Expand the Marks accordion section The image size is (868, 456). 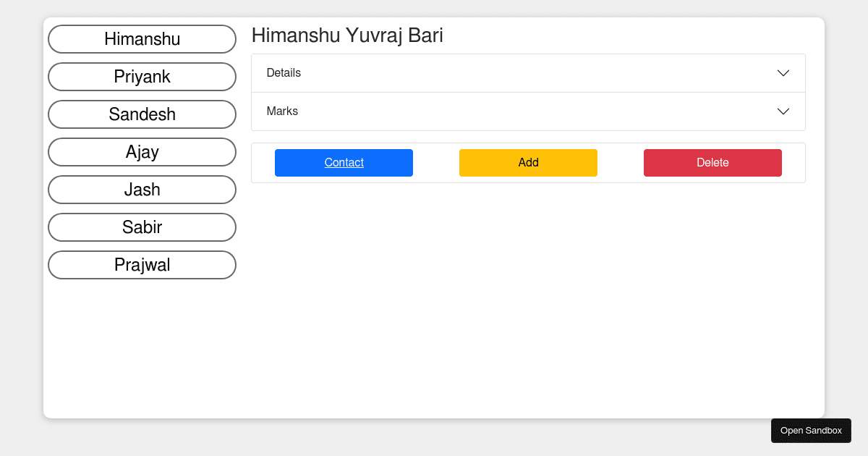point(528,111)
